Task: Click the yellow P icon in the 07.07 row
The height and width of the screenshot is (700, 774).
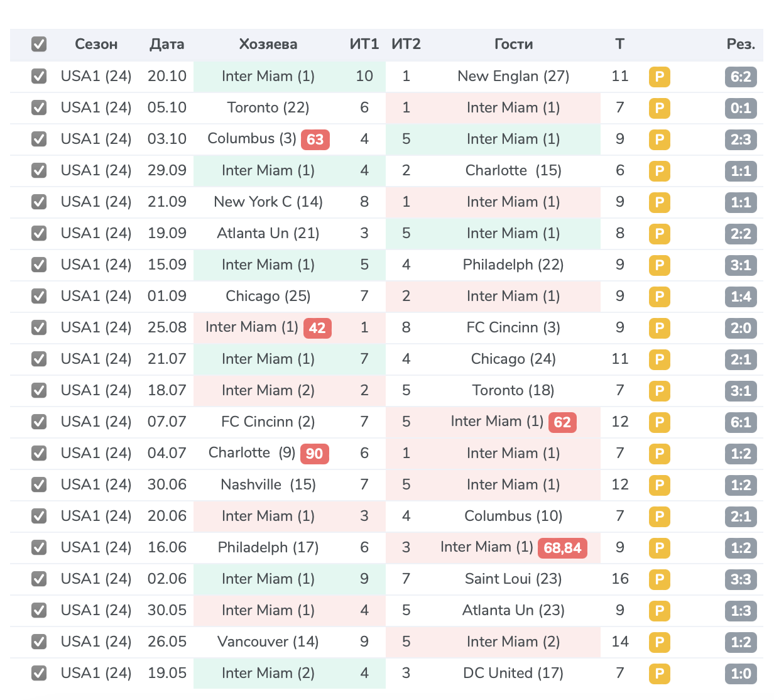Action: (659, 422)
